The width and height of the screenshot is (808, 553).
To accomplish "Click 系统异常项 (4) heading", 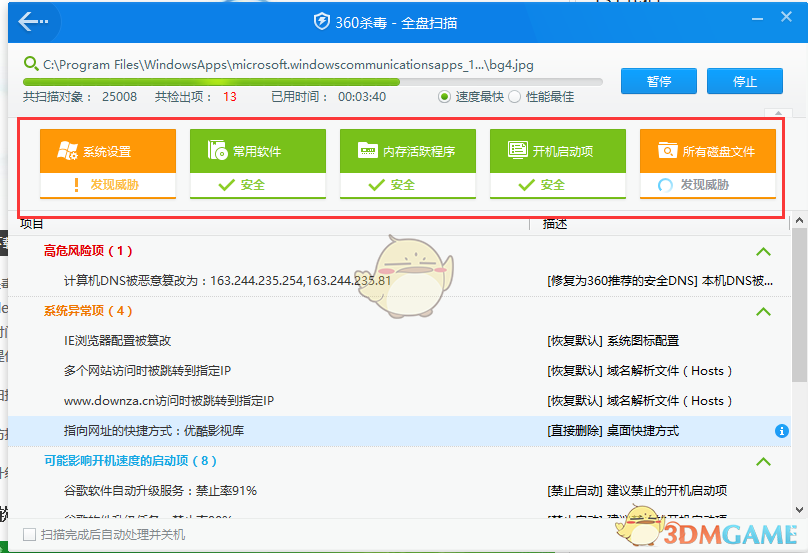I will 88,311.
